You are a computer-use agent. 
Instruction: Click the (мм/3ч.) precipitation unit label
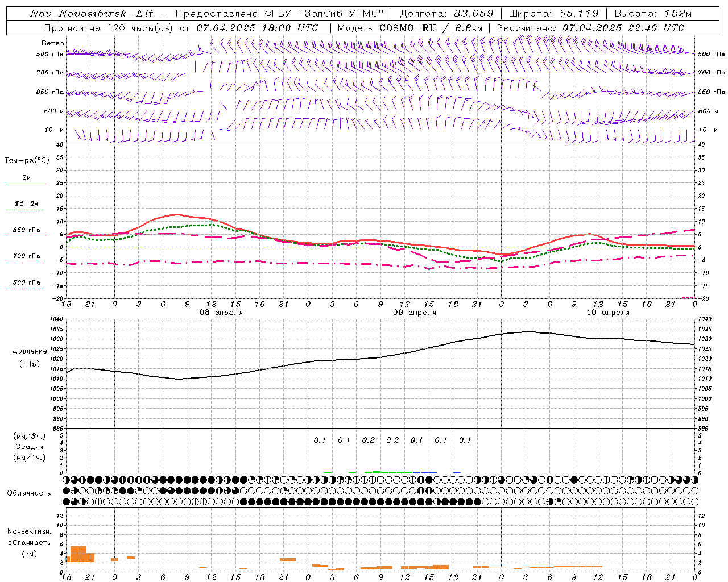coord(30,436)
